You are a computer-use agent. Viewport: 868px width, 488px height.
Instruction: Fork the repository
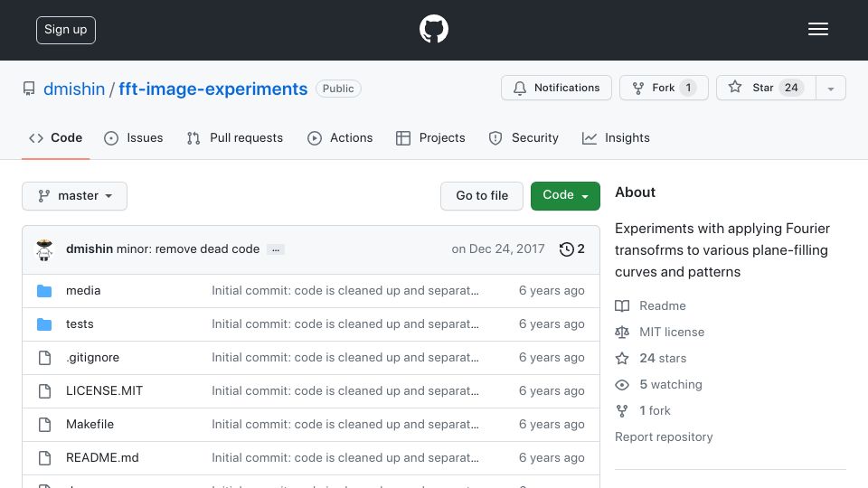pos(664,88)
